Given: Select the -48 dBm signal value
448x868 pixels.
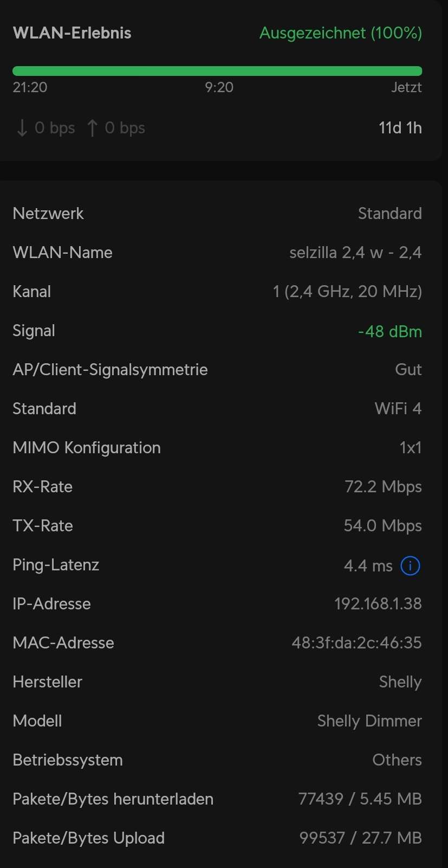Looking at the screenshot, I should tap(390, 331).
